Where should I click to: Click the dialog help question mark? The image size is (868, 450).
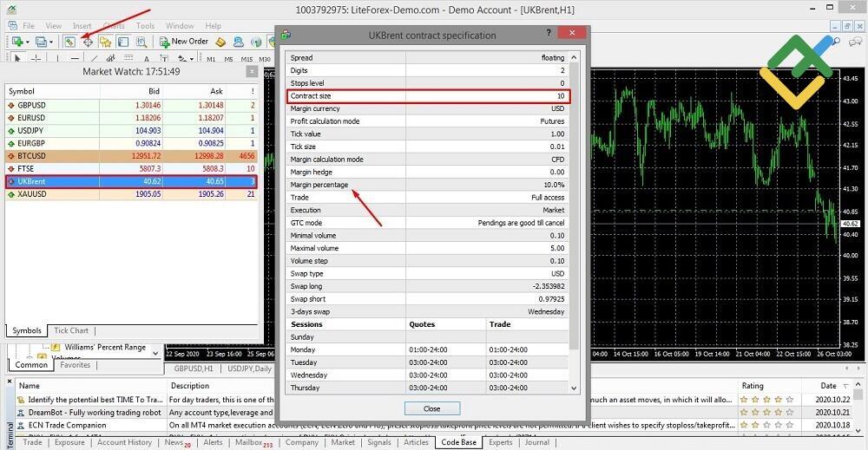tap(548, 35)
